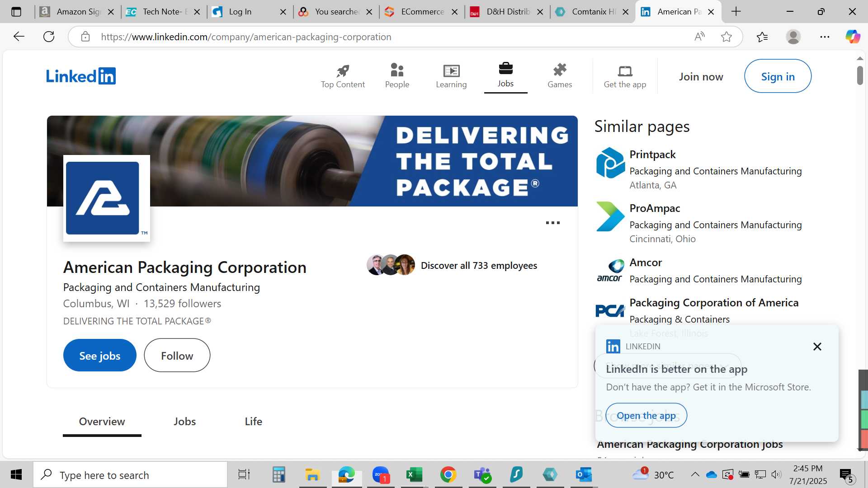Close the American Packaging tab
This screenshot has width=868, height=488.
click(x=711, y=12)
